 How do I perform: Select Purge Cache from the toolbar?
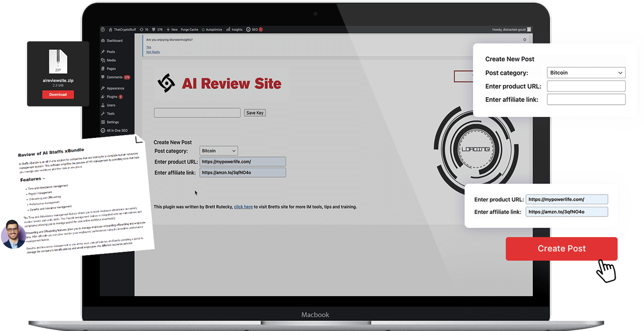(x=189, y=30)
